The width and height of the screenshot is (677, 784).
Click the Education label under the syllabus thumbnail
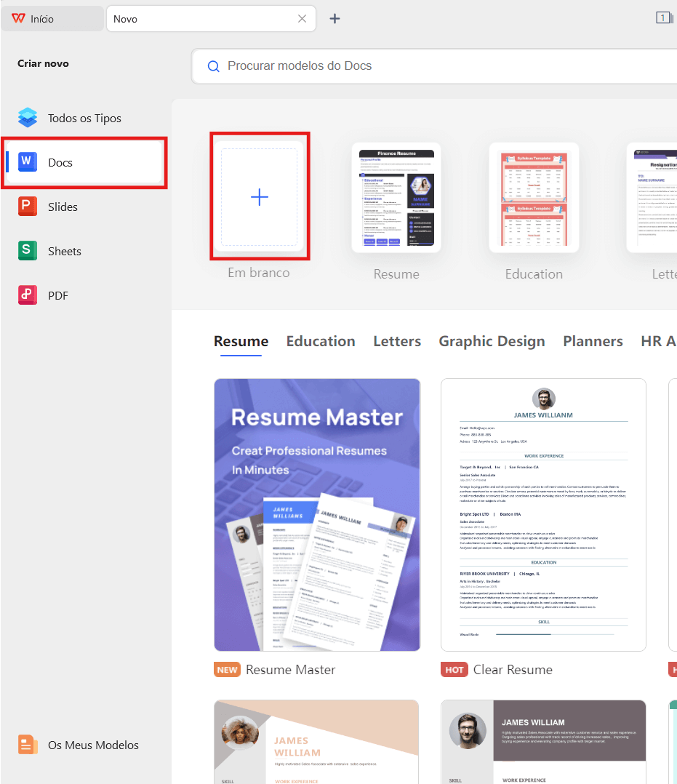[534, 274]
